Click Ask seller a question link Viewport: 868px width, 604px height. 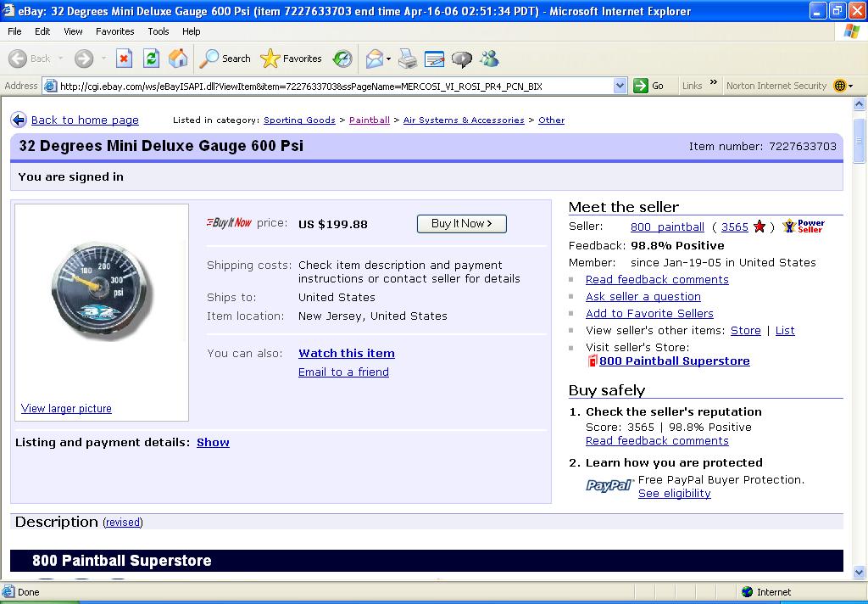point(643,296)
